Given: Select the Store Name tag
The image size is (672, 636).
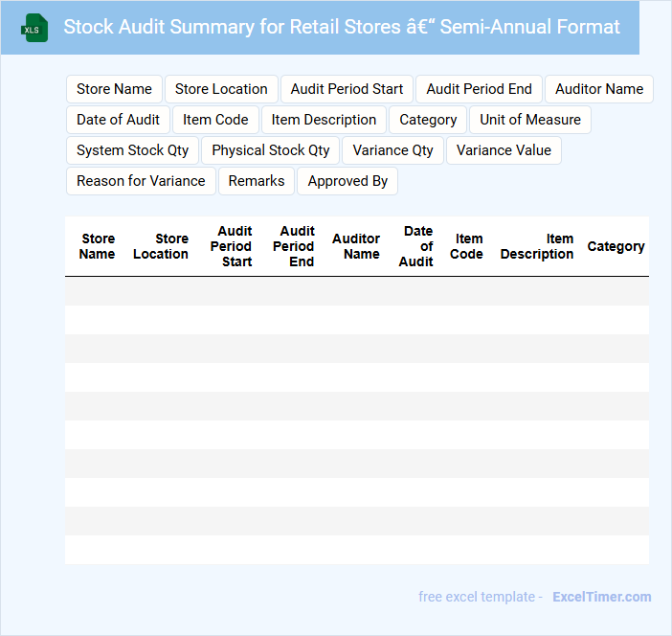Looking at the screenshot, I should pos(114,89).
